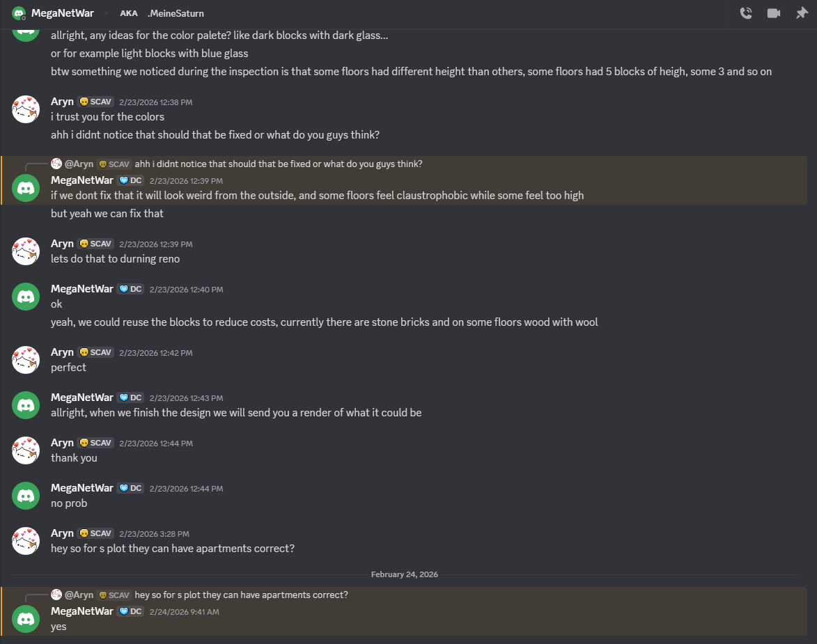Jump to the quoted "hey so for s plot" reply
Screen dimensions: 817x644
241,595
